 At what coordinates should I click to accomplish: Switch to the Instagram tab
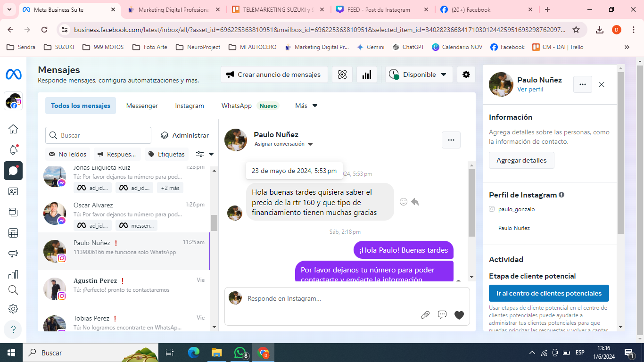tap(190, 106)
